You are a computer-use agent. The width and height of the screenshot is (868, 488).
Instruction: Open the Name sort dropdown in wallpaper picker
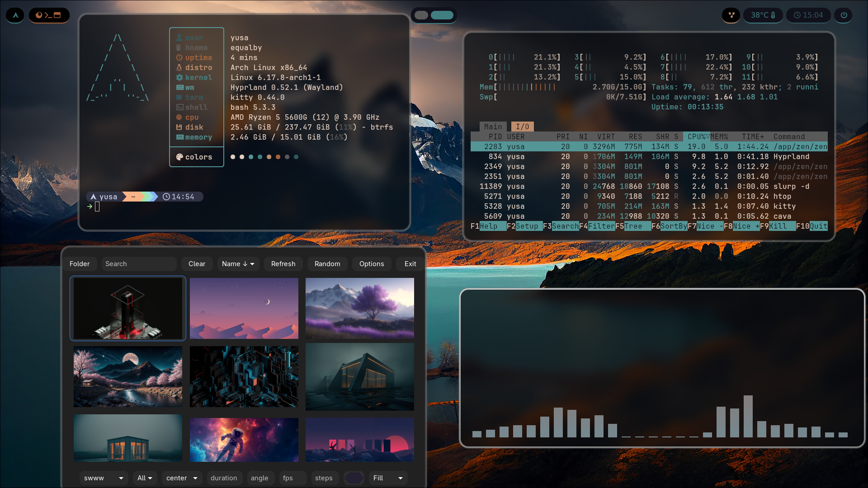click(x=238, y=264)
